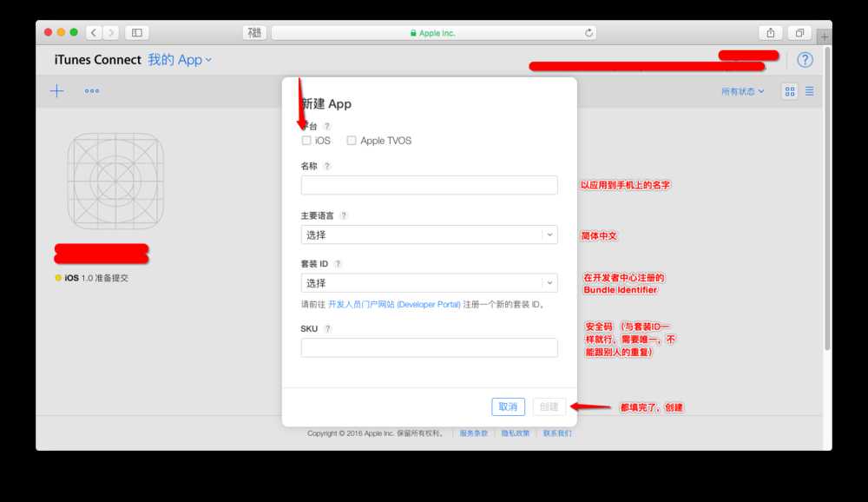Click the SKU input field
The image size is (868, 502).
[429, 348]
